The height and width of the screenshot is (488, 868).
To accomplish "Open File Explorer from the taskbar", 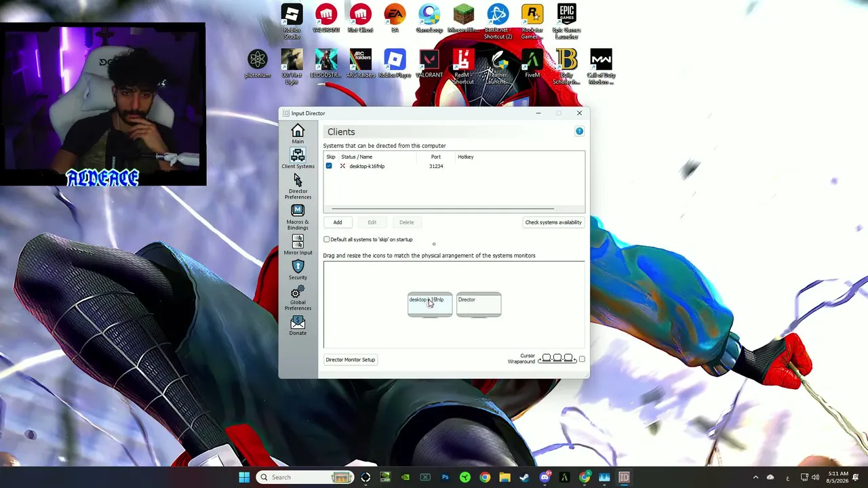I will click(505, 477).
